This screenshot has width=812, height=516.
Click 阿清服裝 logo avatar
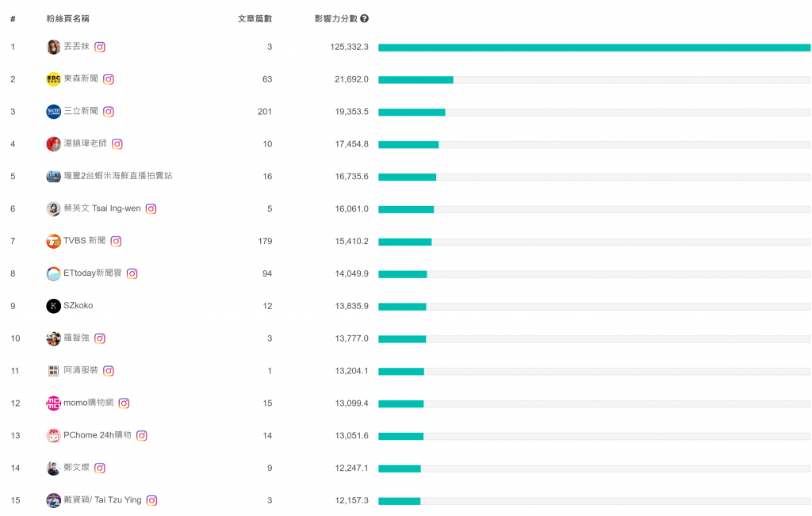click(53, 371)
